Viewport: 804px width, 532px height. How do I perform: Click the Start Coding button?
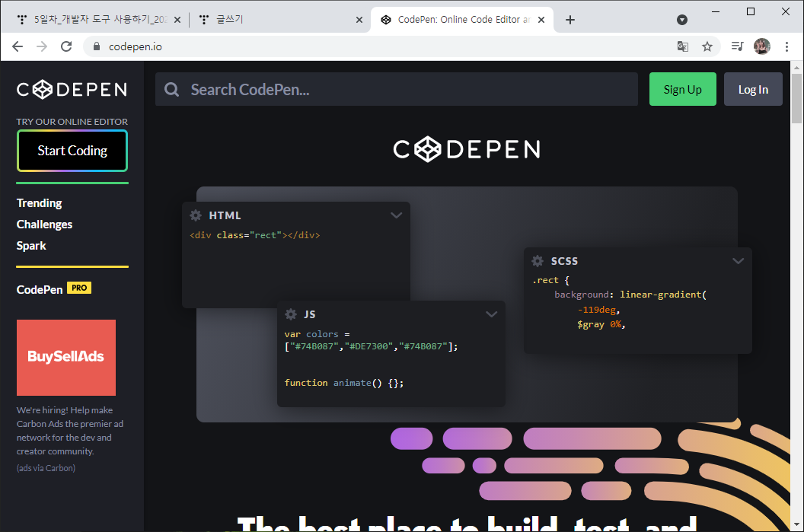click(72, 151)
